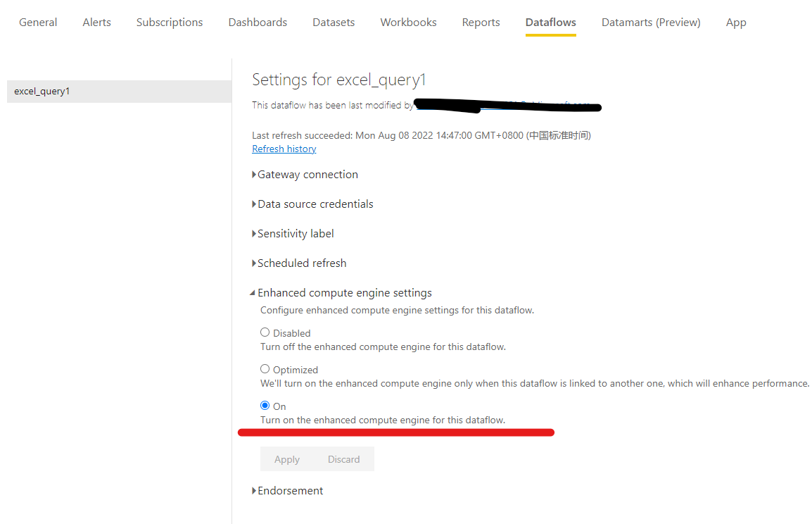Expand the Endorsement section
Viewport: 812px width, 524px height.
click(x=287, y=491)
